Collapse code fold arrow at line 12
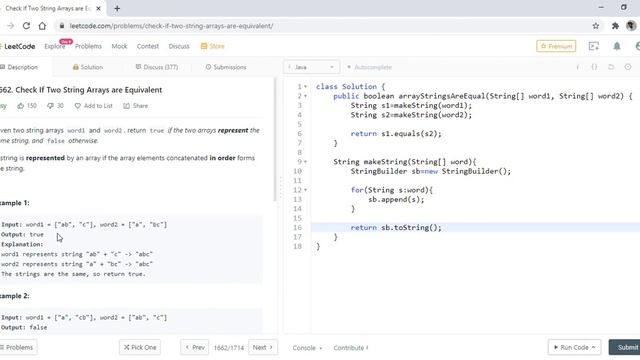640x360 pixels. tap(305, 190)
